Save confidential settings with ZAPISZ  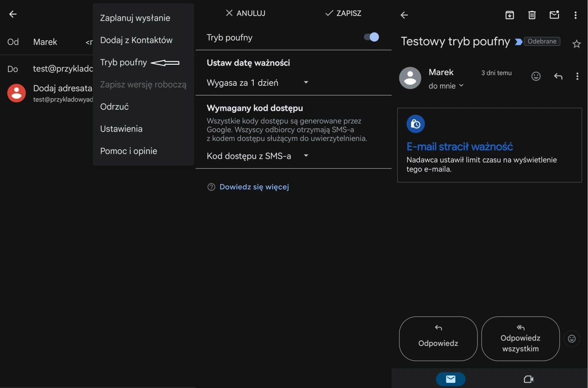(x=343, y=13)
